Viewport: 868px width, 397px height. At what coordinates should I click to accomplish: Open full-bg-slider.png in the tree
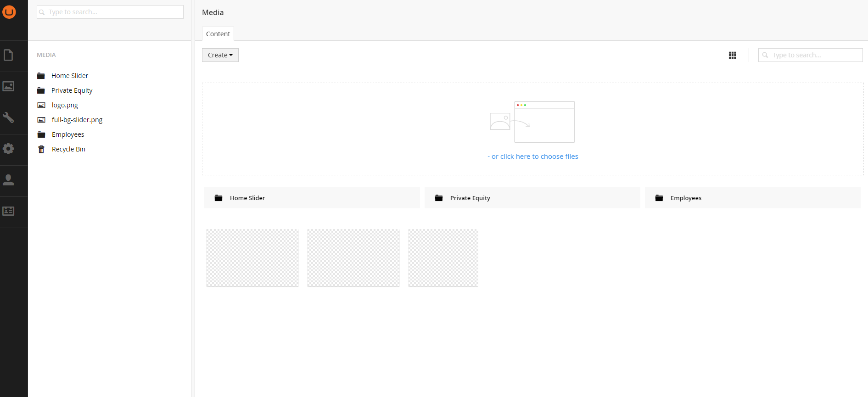click(77, 120)
